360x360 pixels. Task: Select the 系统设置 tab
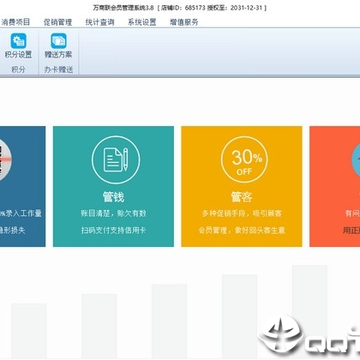point(142,22)
